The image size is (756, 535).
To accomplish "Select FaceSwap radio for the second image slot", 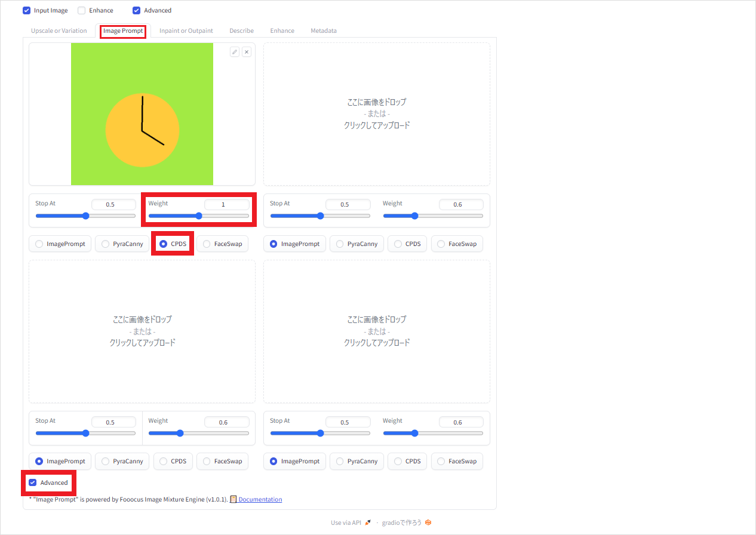I will click(x=441, y=244).
